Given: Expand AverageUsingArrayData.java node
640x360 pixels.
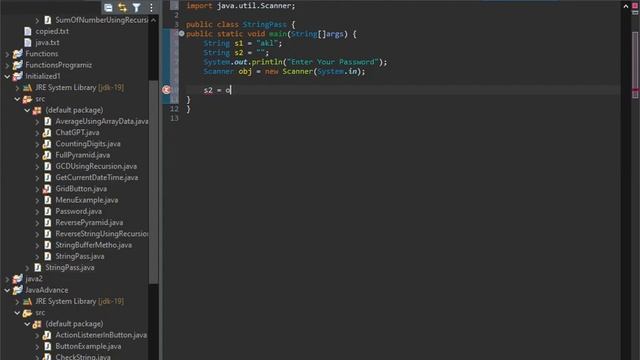Looking at the screenshot, I should tap(37, 121).
